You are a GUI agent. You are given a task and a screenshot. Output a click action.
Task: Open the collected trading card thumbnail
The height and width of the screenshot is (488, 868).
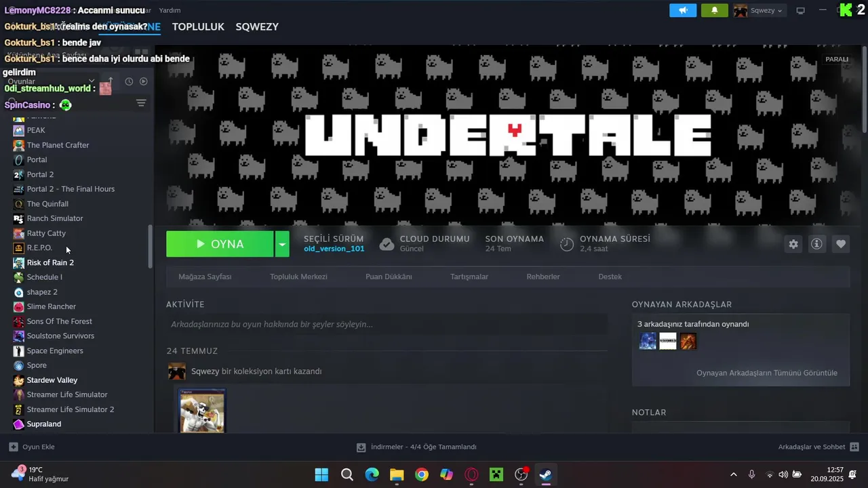pos(202,411)
